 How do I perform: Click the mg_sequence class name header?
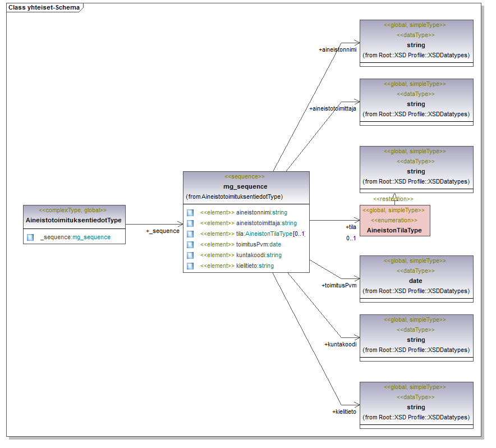246,186
